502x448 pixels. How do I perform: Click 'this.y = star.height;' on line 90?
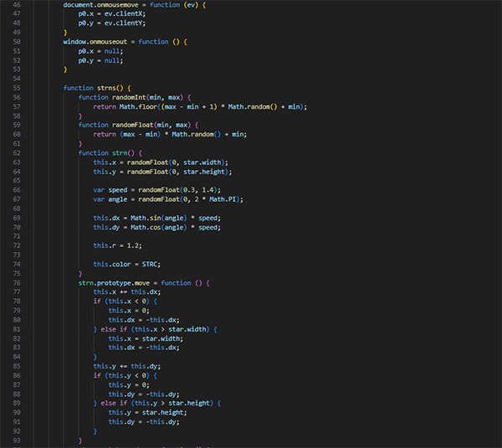pyautogui.click(x=147, y=413)
